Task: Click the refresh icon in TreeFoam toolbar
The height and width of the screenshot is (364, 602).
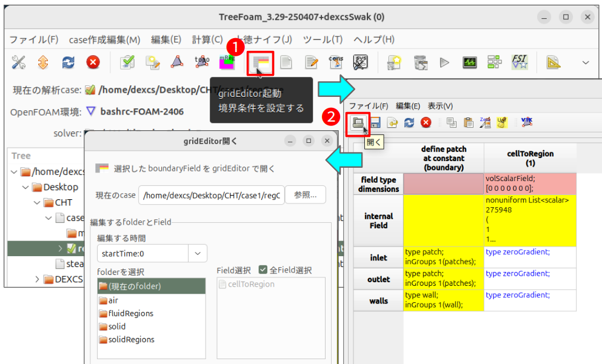Action: click(68, 62)
